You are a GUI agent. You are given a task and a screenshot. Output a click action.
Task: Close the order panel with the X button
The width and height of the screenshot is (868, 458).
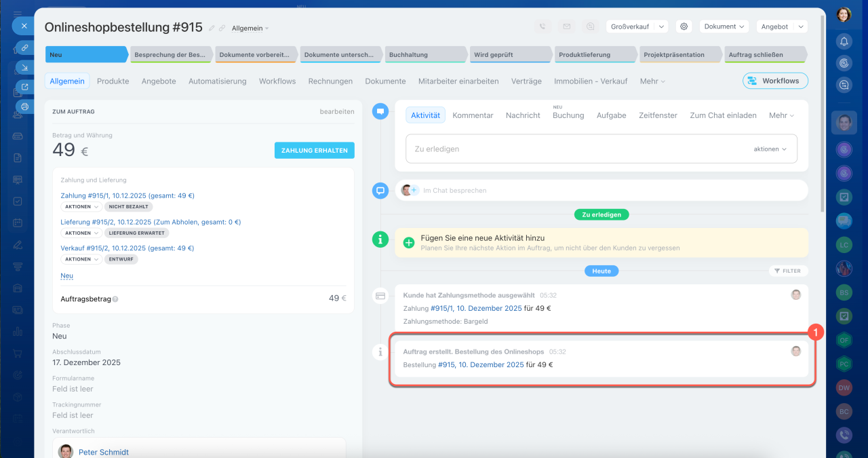[24, 26]
